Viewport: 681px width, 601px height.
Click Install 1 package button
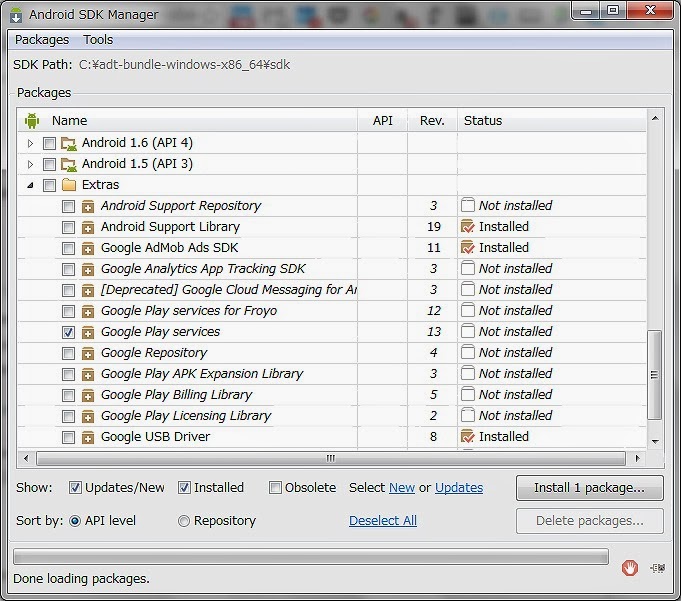(589, 488)
